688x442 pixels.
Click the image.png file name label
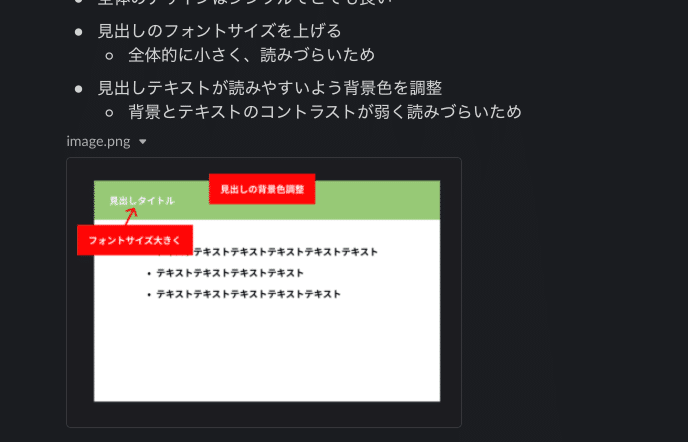98,141
